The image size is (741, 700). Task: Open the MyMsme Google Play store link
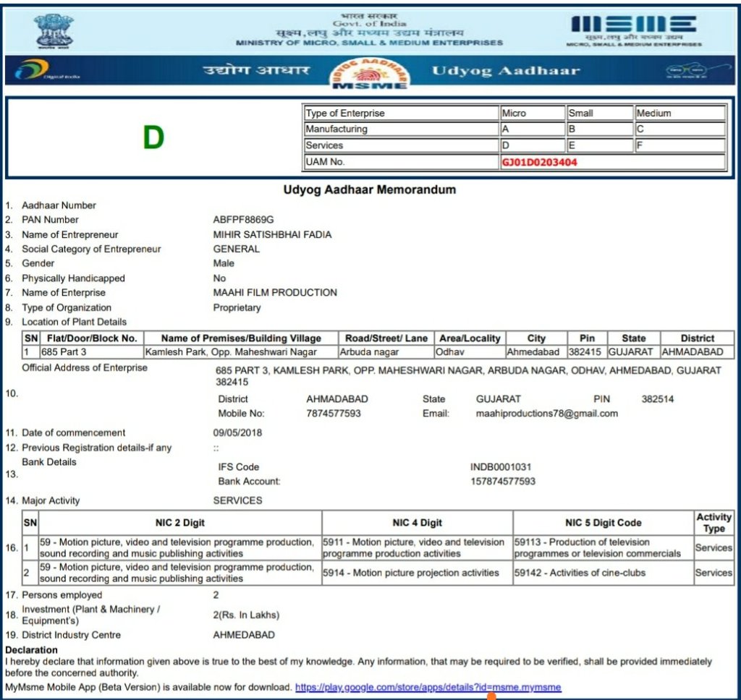[428, 687]
